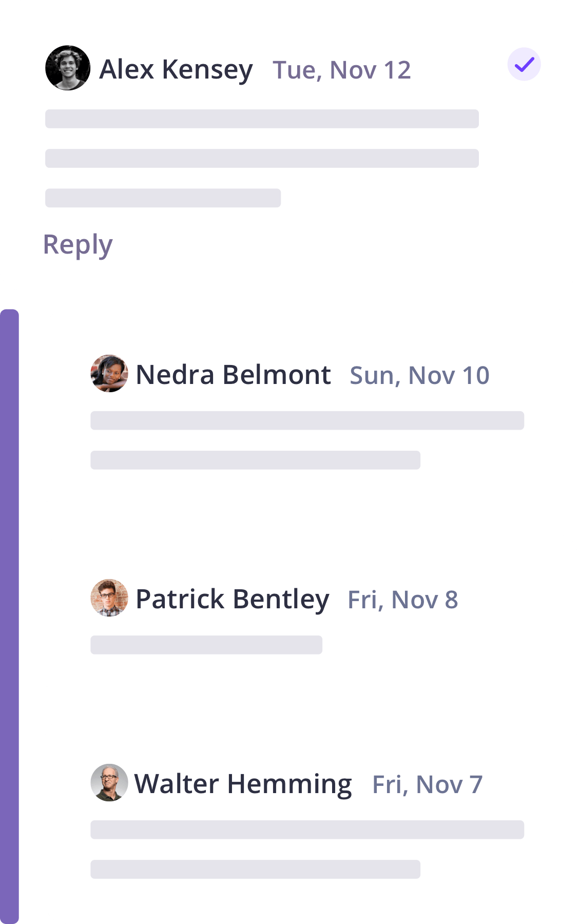Open the Walter Hemming author name

click(243, 784)
